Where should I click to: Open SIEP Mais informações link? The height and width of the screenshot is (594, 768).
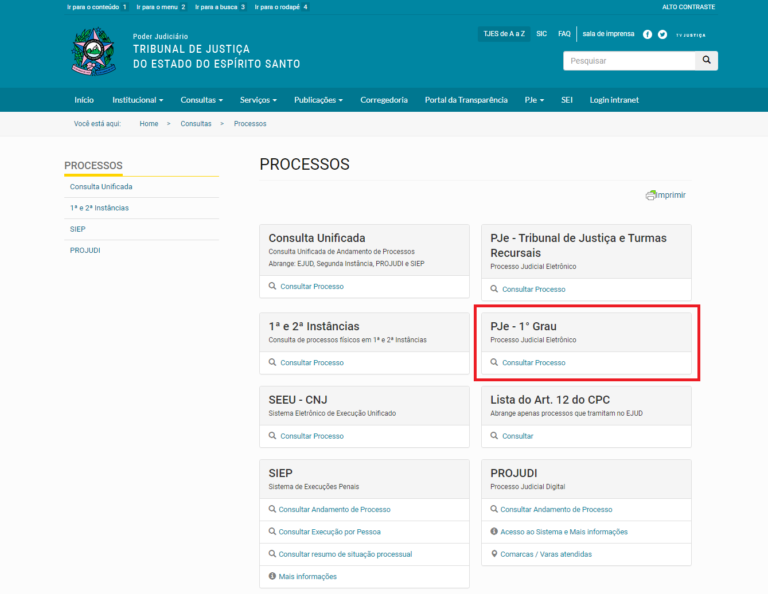[x=308, y=577]
